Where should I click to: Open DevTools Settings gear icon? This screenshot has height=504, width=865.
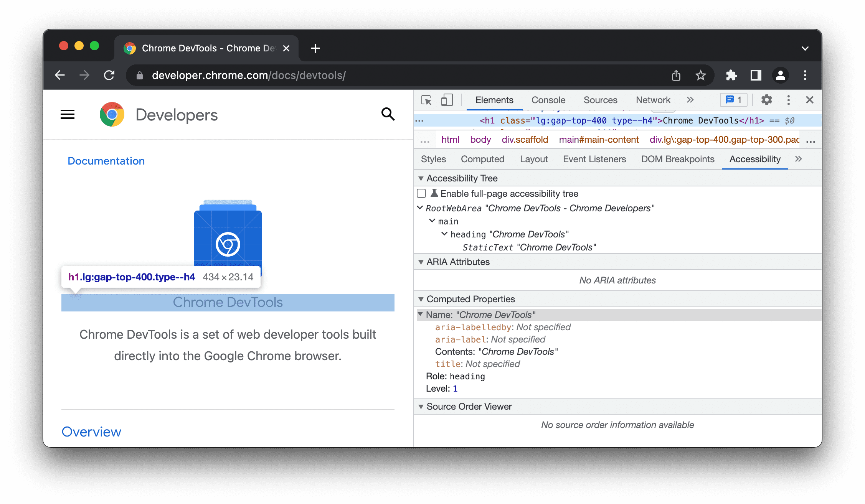(766, 100)
